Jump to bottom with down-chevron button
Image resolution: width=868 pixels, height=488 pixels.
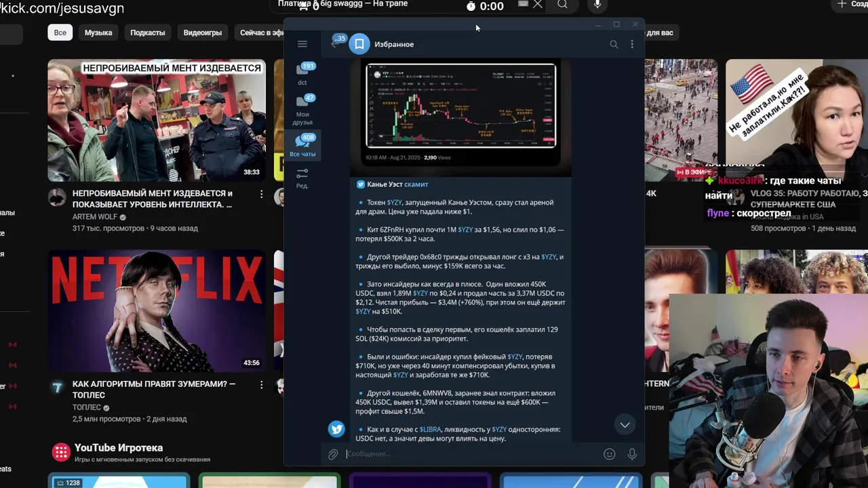point(625,425)
